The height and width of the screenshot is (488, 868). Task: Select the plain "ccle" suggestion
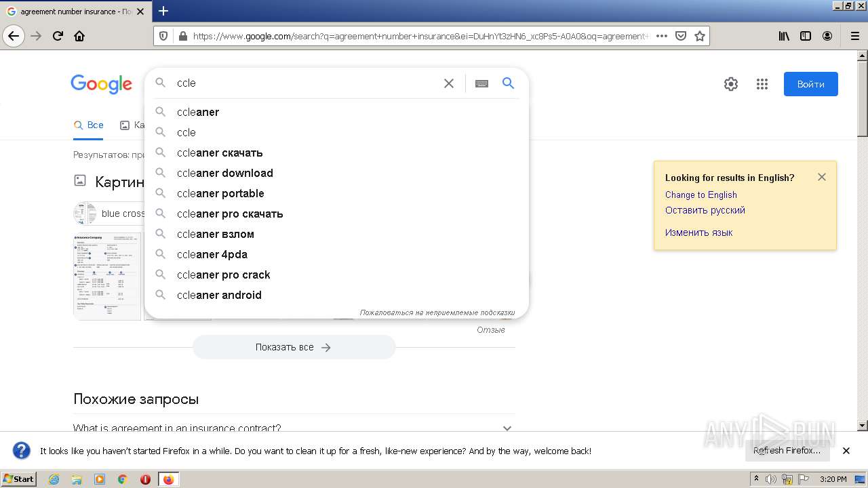336,132
